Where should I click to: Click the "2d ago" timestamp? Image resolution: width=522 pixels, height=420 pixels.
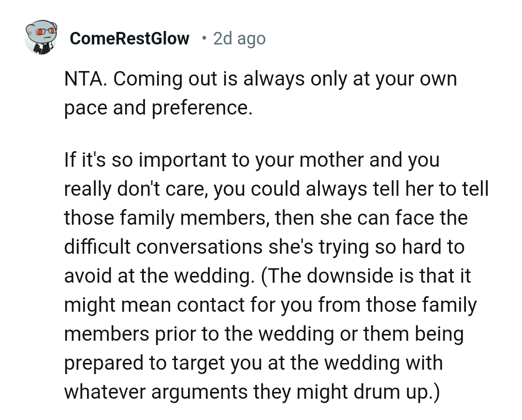click(x=239, y=38)
